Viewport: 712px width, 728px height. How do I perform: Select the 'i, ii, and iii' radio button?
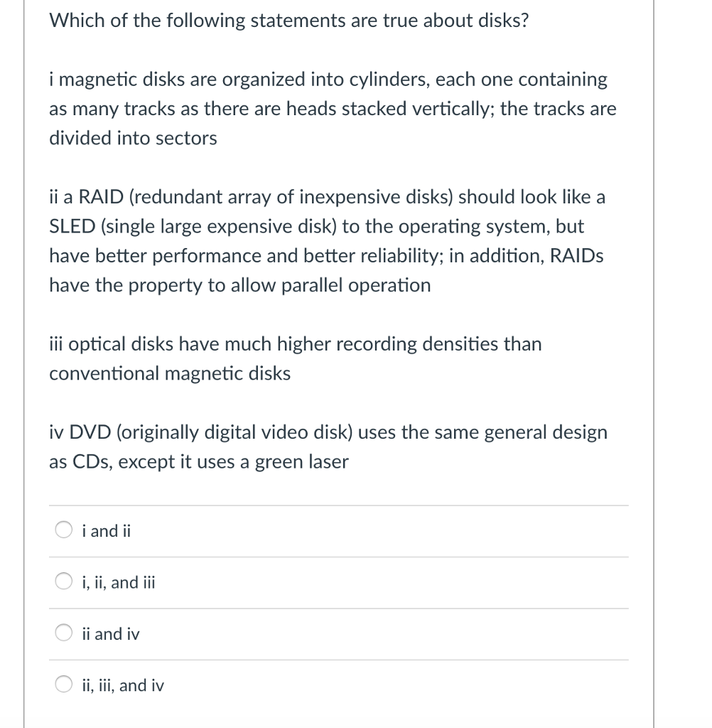click(63, 579)
